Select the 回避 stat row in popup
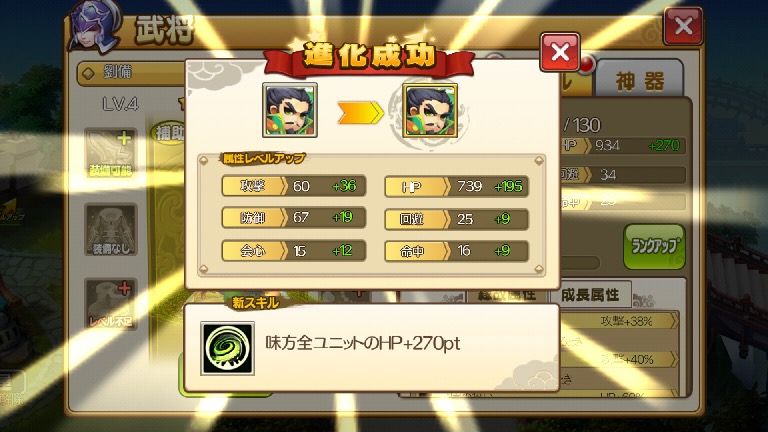The height and width of the screenshot is (432, 768). [456, 219]
